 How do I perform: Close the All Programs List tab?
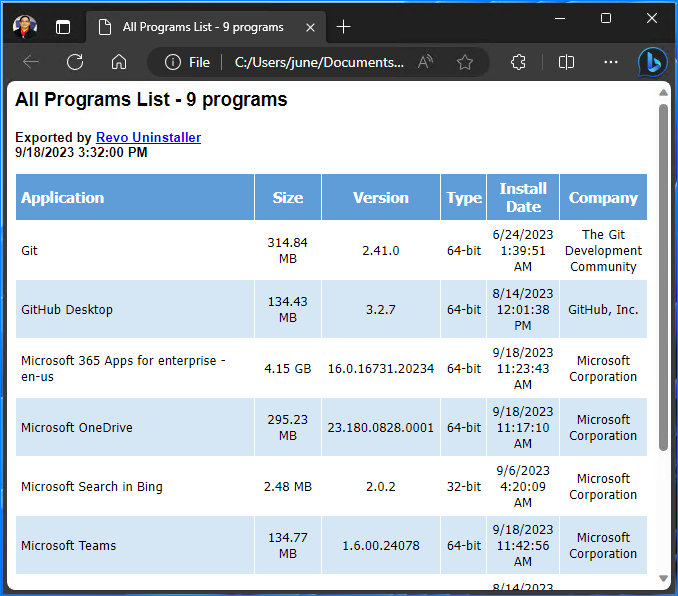(310, 27)
